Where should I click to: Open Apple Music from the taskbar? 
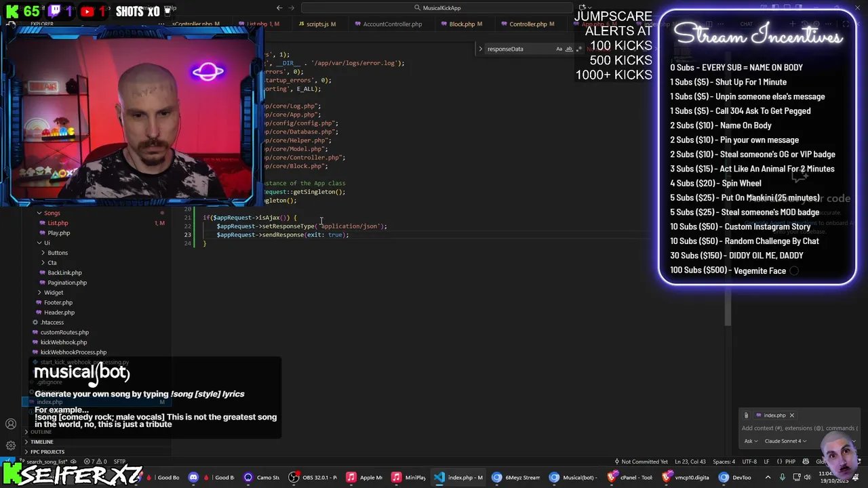[365, 477]
